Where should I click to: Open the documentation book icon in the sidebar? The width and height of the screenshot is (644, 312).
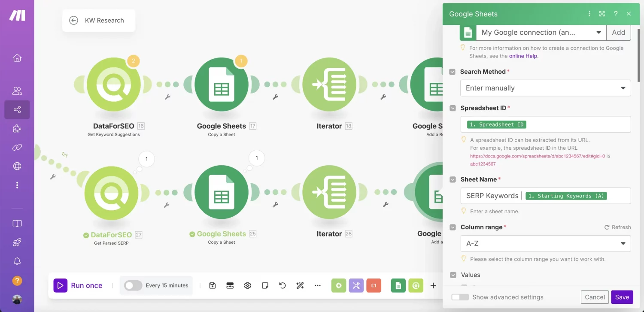17,224
